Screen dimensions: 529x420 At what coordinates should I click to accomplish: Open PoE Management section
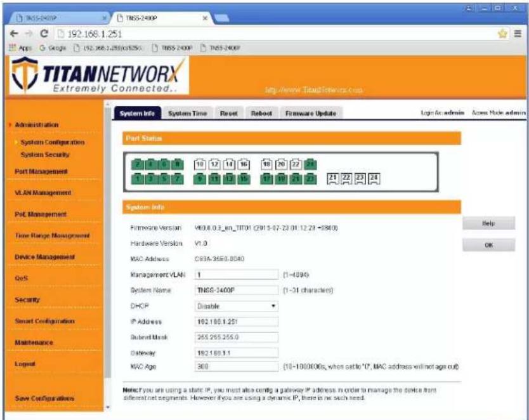[41, 214]
